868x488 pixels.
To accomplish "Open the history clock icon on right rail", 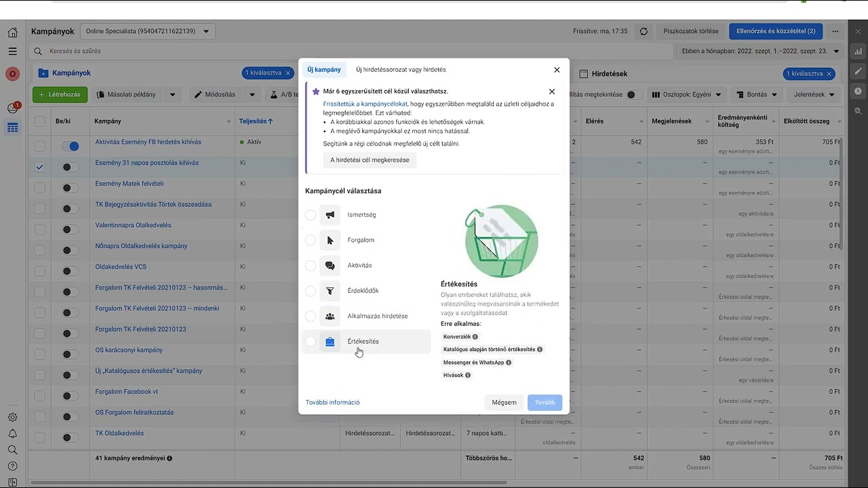I will pyautogui.click(x=858, y=91).
